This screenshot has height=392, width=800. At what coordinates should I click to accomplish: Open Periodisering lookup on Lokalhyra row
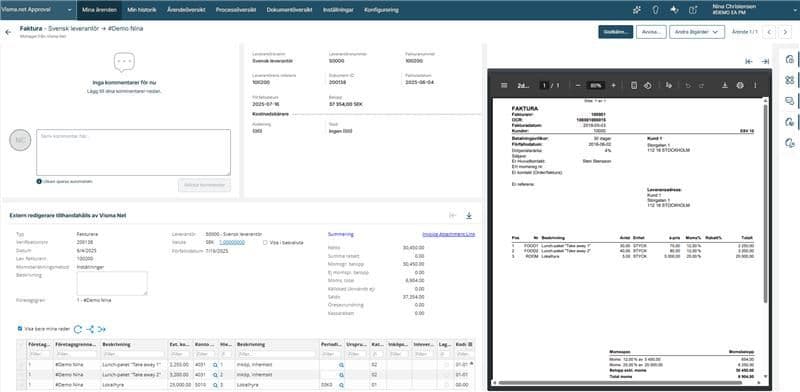click(x=341, y=384)
